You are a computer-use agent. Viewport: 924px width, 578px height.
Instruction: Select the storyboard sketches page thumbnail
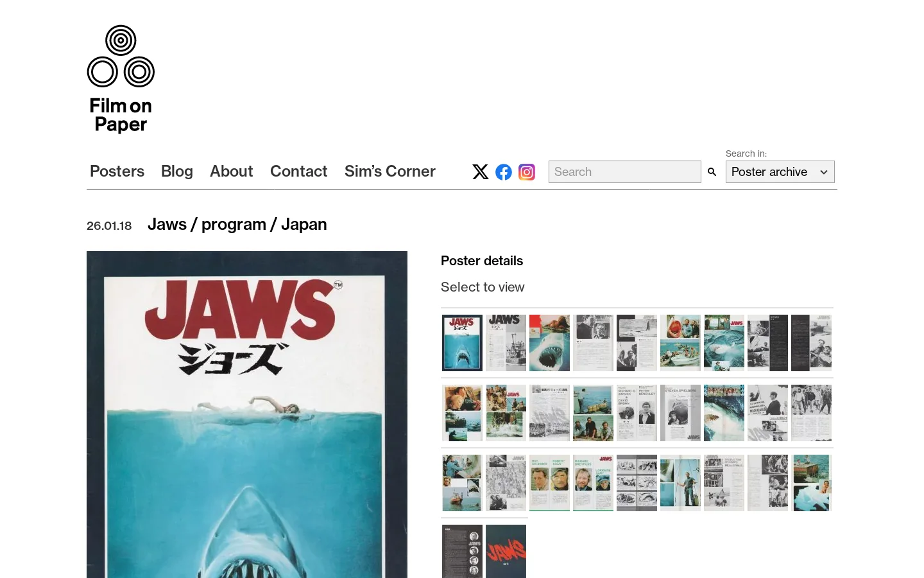pyautogui.click(x=637, y=483)
